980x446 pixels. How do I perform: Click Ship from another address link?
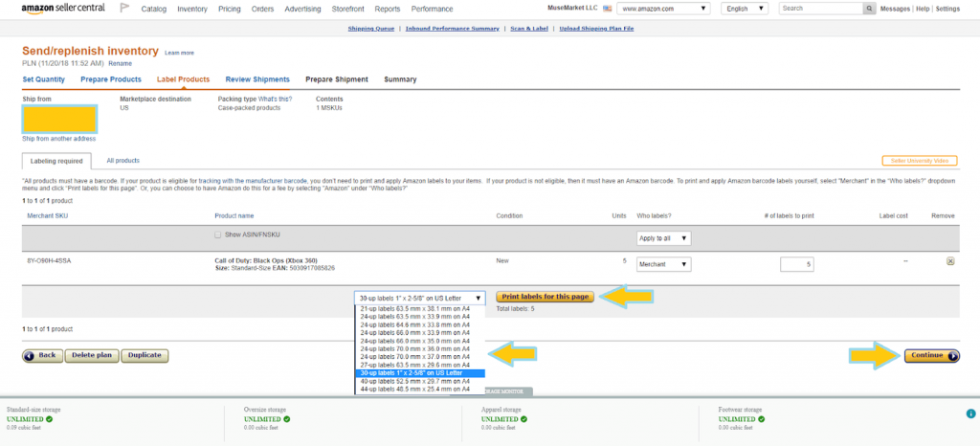(58, 139)
